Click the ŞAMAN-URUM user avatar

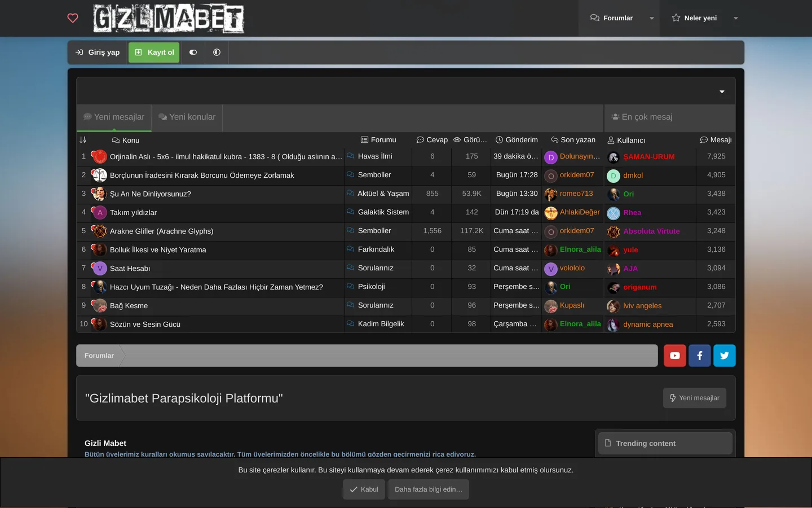coord(614,157)
